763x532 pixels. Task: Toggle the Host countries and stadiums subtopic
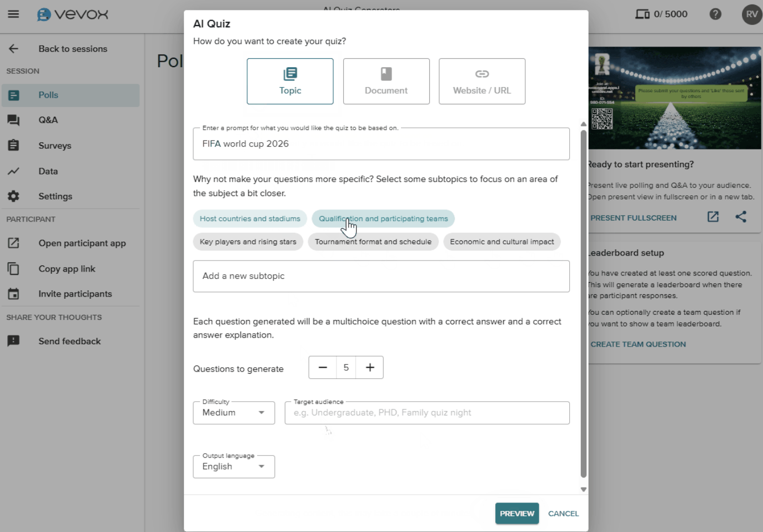pos(250,218)
